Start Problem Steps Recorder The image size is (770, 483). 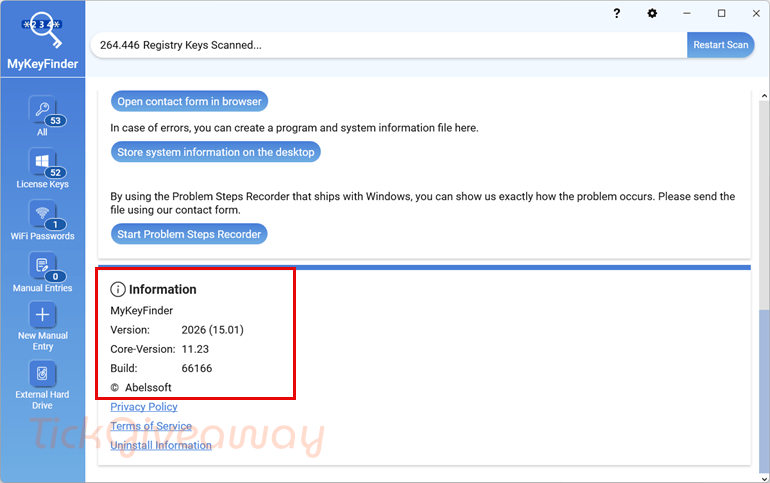(x=189, y=234)
